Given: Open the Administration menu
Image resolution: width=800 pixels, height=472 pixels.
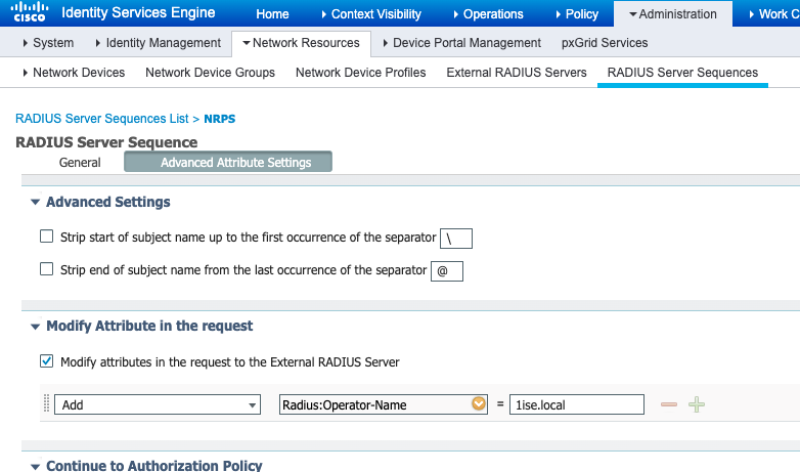Looking at the screenshot, I should pos(673,14).
